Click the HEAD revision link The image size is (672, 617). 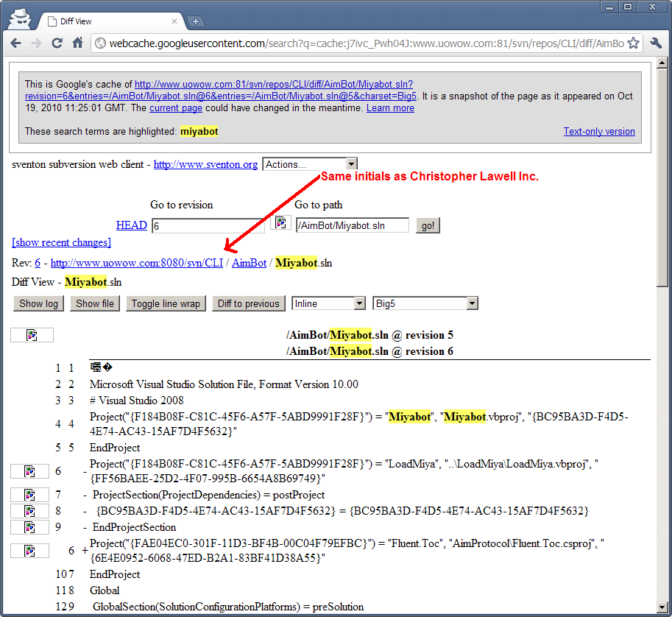(132, 225)
